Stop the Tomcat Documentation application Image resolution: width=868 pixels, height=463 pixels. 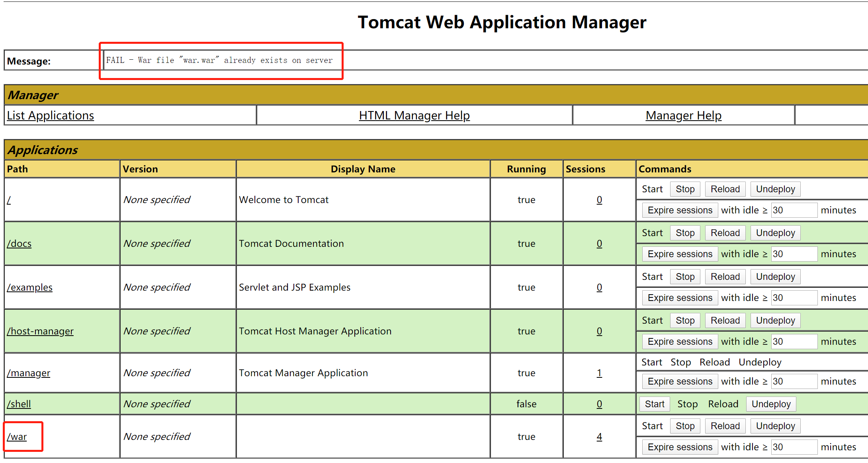(685, 233)
